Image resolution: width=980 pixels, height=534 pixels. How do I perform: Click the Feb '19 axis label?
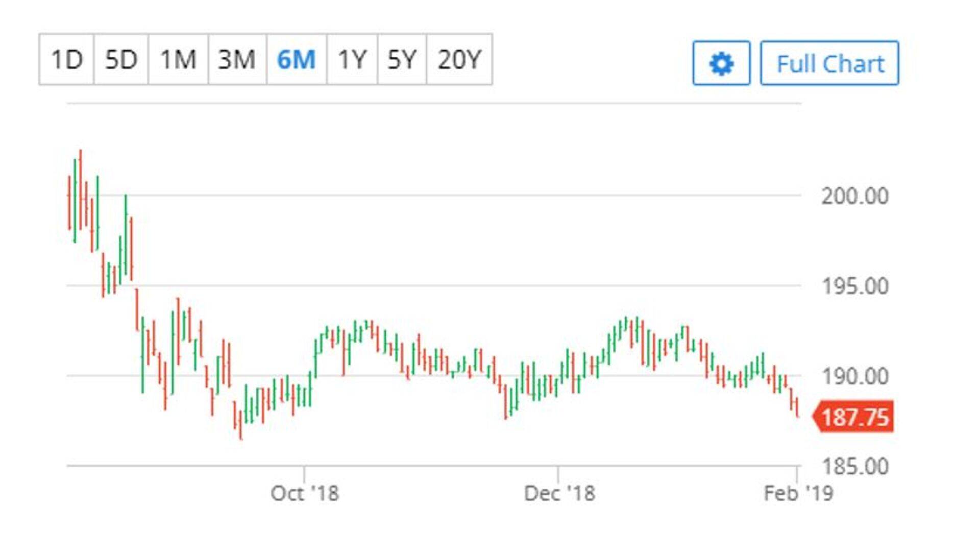click(798, 493)
